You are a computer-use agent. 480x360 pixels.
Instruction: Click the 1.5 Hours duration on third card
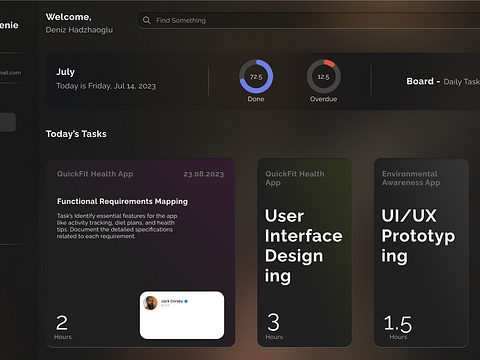coord(398,327)
